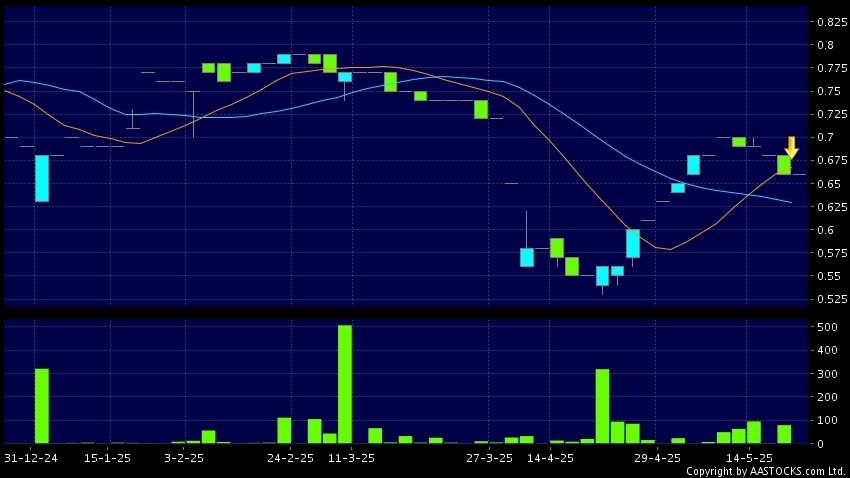The height and width of the screenshot is (478, 850).
Task: Click the 27-3-25 date label
Action: (489, 458)
